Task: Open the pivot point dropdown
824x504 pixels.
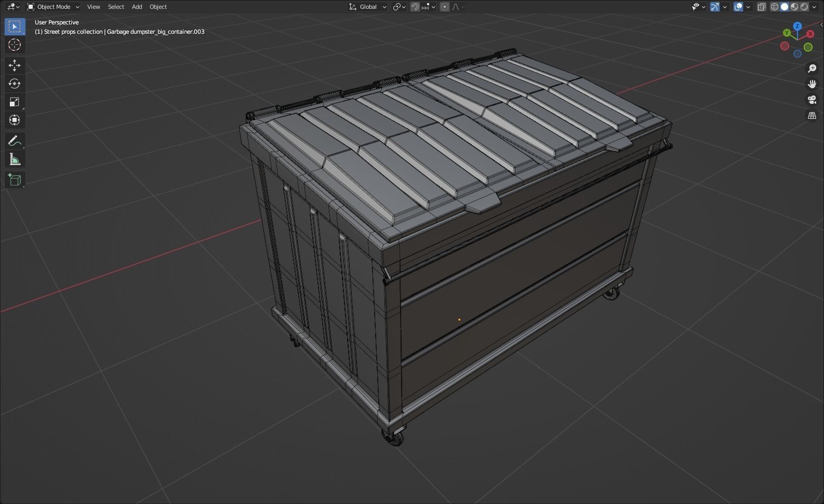Action: point(399,7)
